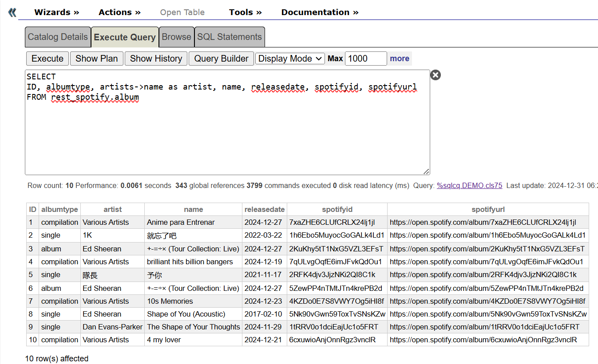This screenshot has width=598, height=364.
Task: Open the Actions menu
Action: pos(119,12)
